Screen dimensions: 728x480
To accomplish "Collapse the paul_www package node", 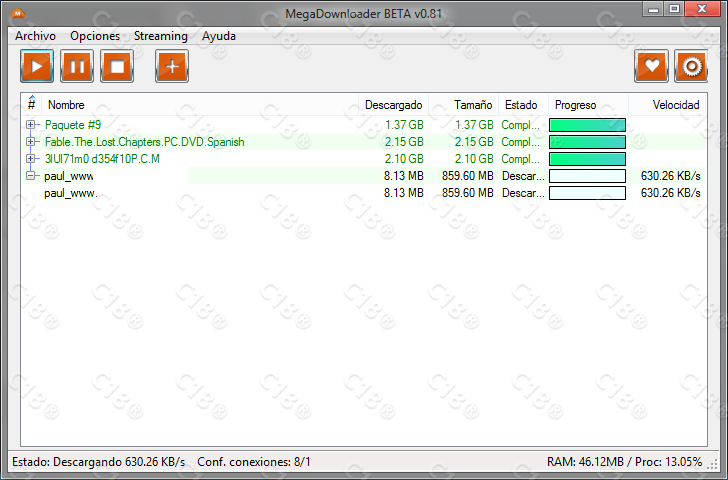I will 31,176.
